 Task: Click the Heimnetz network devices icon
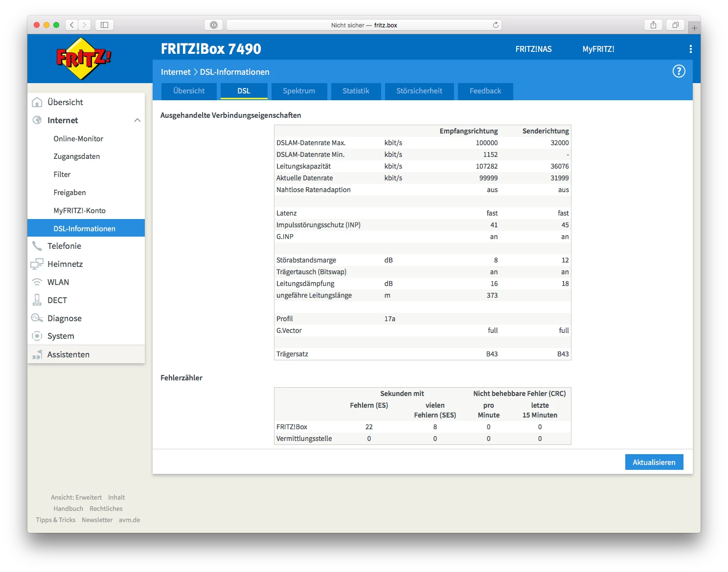point(37,264)
